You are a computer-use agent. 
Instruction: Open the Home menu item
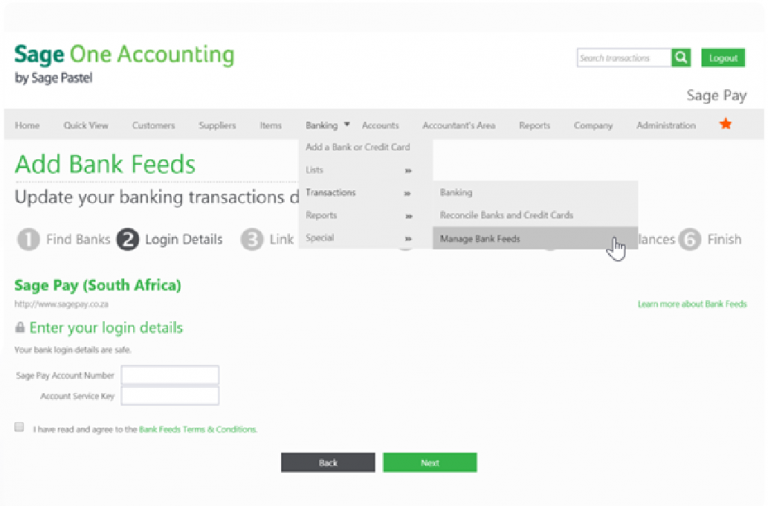click(x=27, y=125)
